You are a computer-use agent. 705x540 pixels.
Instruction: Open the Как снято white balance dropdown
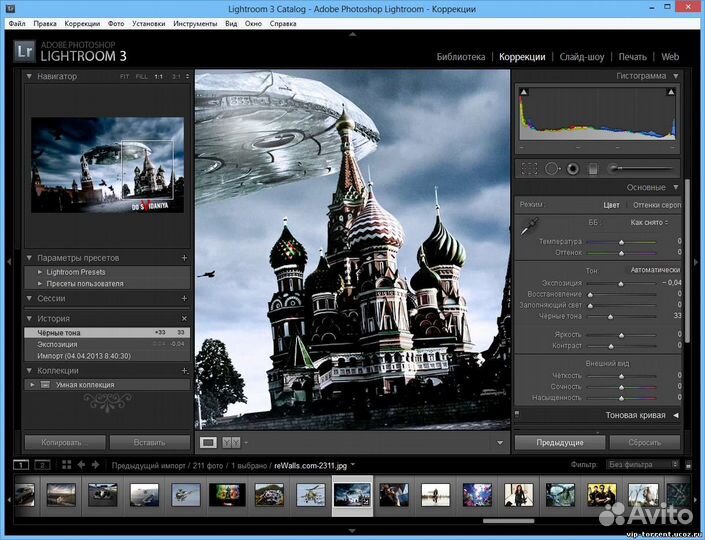(649, 223)
